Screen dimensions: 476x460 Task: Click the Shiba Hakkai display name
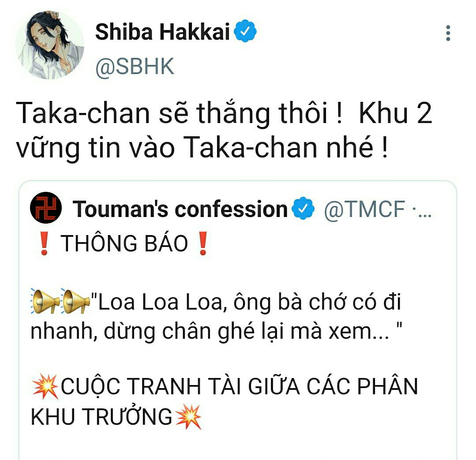point(162,32)
